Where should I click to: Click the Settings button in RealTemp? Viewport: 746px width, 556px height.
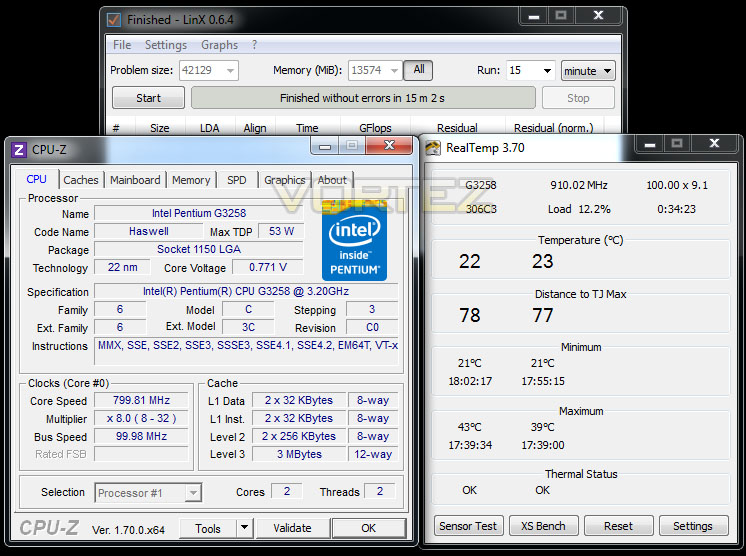tap(693, 526)
